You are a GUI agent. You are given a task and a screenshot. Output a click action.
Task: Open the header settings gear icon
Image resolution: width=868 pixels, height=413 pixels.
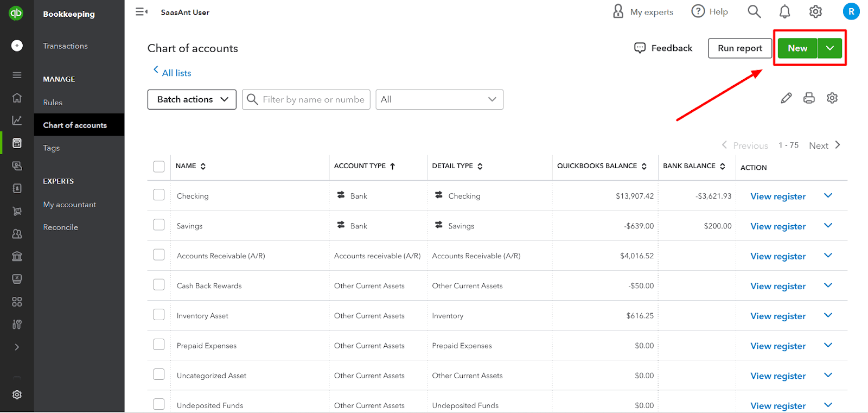tap(815, 11)
